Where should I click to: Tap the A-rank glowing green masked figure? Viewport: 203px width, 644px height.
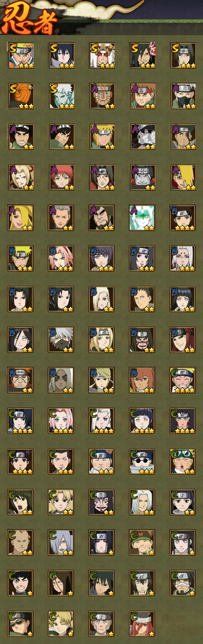point(142,218)
